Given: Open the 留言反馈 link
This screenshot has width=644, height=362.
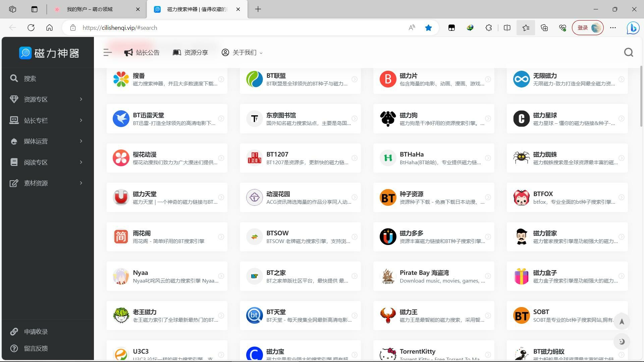Looking at the screenshot, I should [36, 348].
